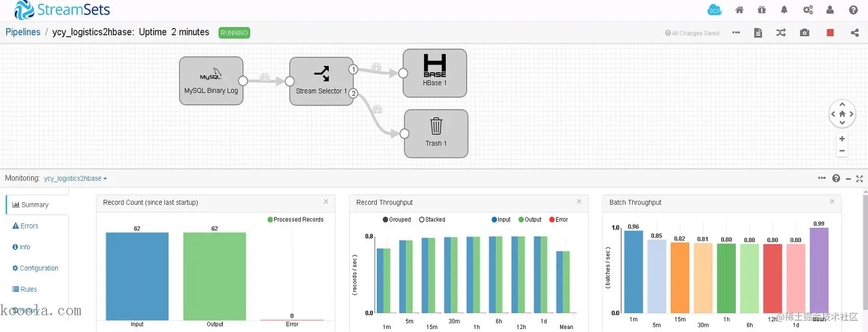Zoom out the canvas with minus

pyautogui.click(x=842, y=151)
